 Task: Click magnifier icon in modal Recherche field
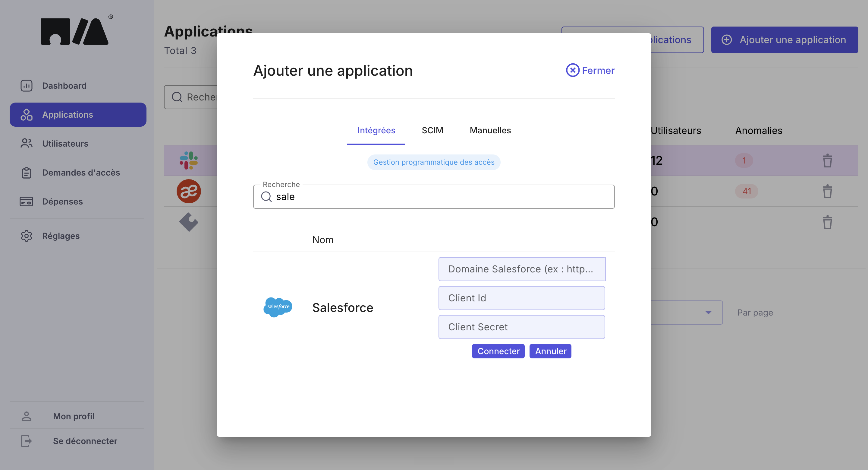(266, 197)
